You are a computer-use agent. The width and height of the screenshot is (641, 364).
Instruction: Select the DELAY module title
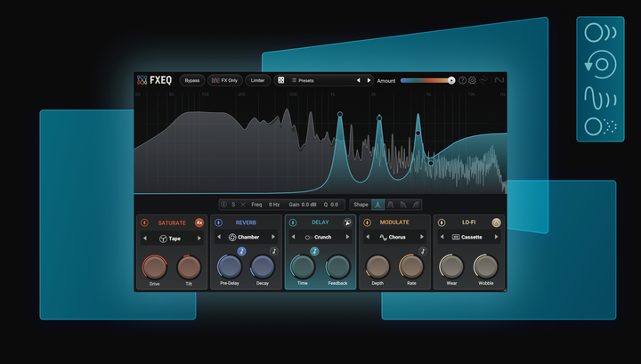tap(320, 222)
